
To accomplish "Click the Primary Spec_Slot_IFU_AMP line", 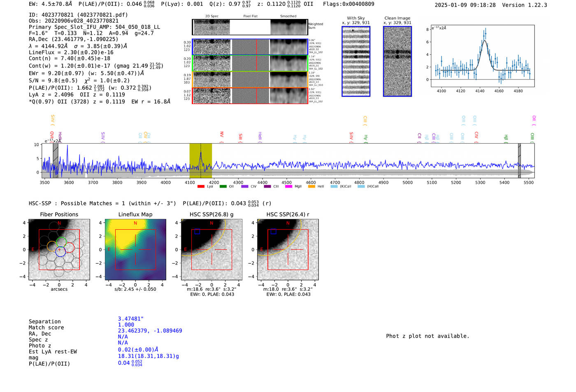I will coord(94,27).
